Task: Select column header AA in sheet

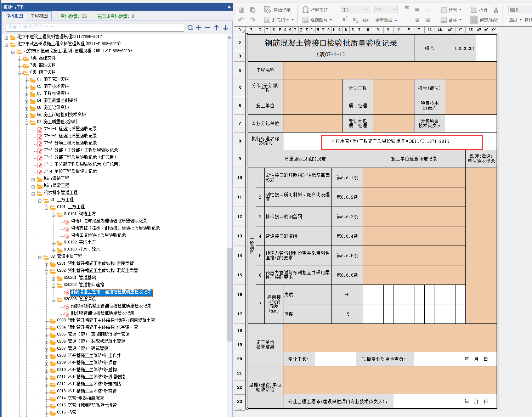Action: 429,30
